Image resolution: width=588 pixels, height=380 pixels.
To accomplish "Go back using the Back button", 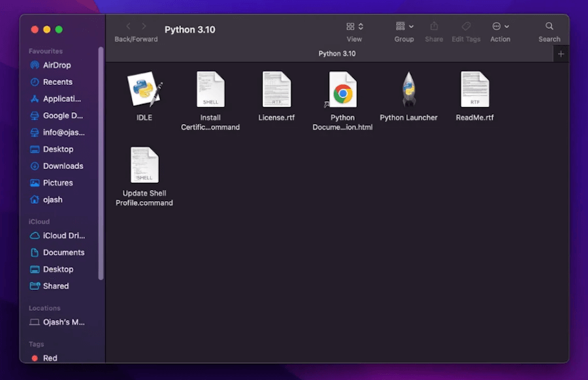I will pyautogui.click(x=127, y=27).
